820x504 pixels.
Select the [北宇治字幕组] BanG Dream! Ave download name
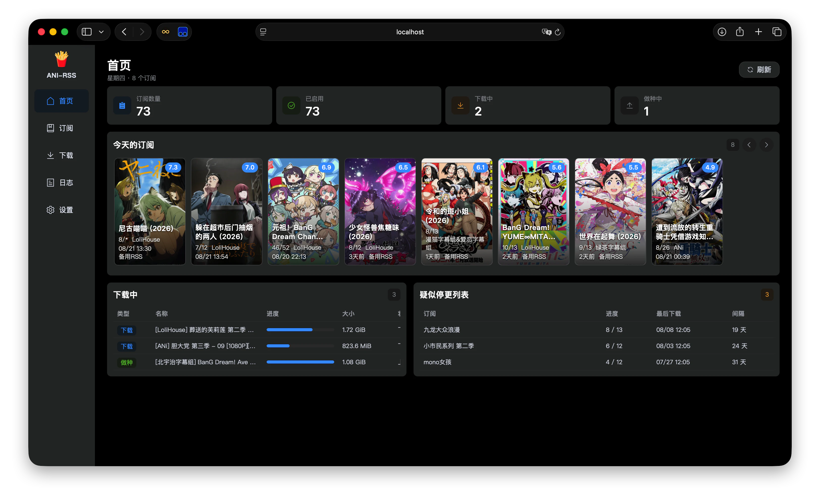click(206, 362)
